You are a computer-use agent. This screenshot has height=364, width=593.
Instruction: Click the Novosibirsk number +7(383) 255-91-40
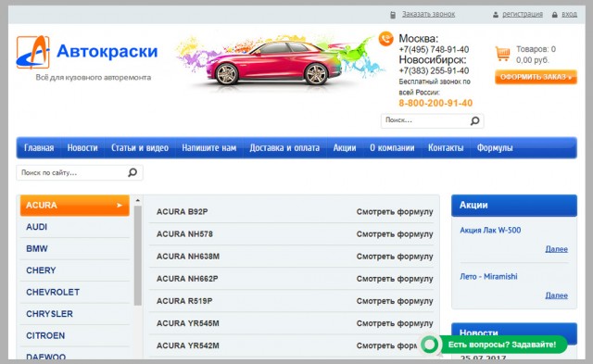tap(434, 70)
